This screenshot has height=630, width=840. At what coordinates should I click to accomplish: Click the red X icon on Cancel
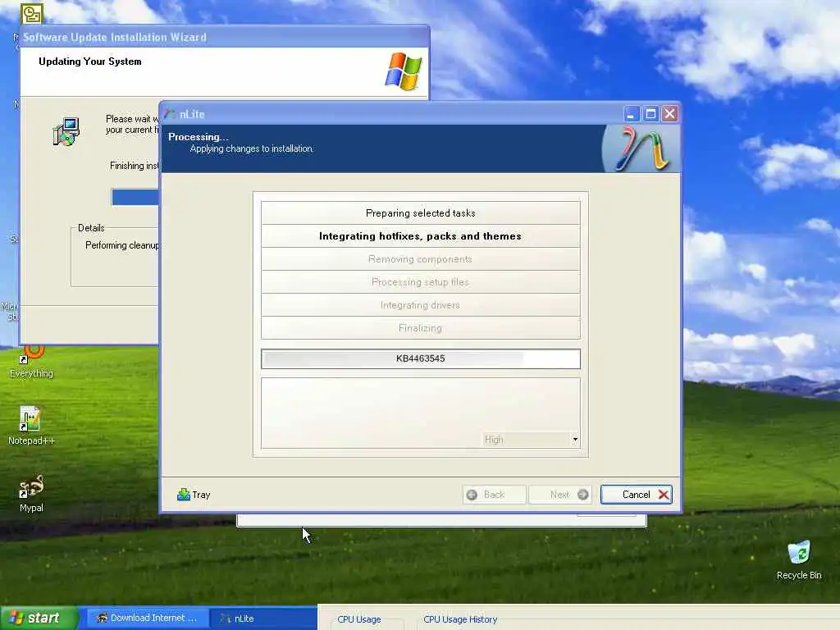[663, 495]
